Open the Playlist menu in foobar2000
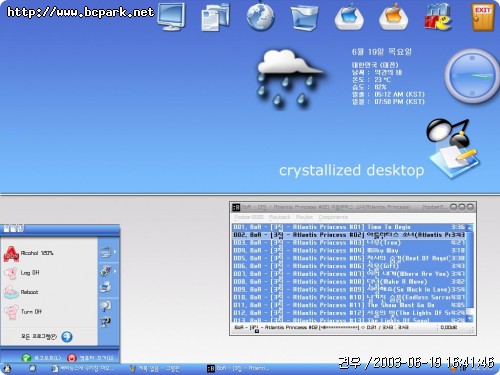This screenshot has width=500, height=375. 304,217
